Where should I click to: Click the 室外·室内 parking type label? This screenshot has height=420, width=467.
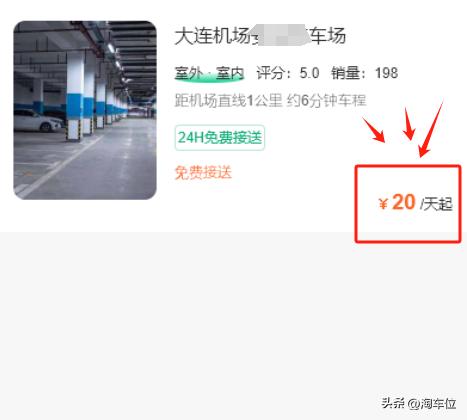(209, 73)
